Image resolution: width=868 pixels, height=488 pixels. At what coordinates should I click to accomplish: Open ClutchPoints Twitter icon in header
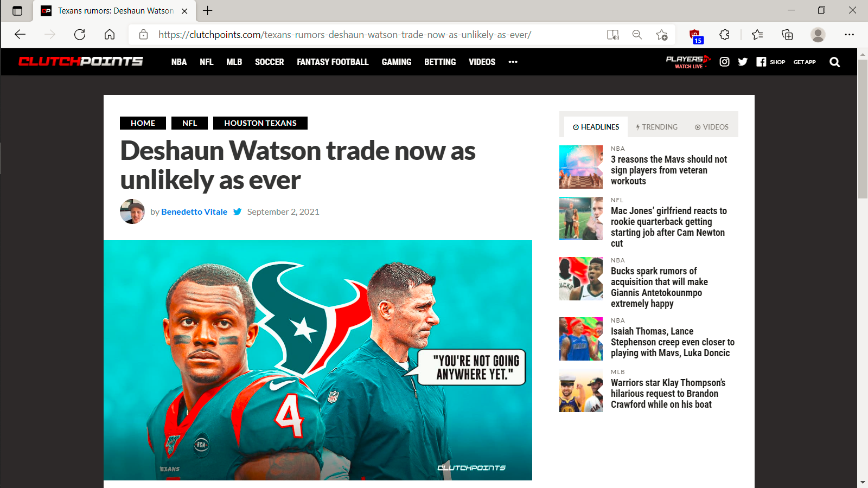(x=743, y=62)
